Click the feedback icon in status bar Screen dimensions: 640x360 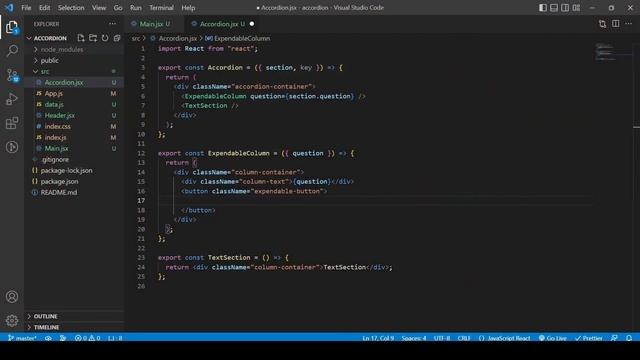614,338
